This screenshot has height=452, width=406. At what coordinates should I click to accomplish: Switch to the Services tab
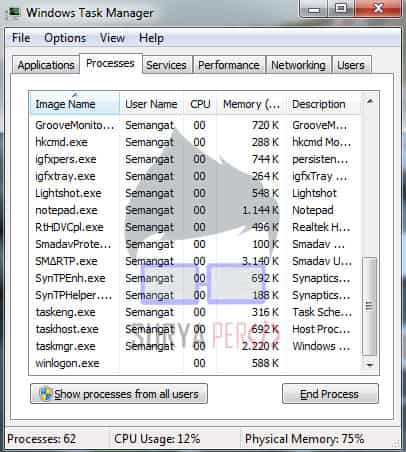[x=166, y=65]
